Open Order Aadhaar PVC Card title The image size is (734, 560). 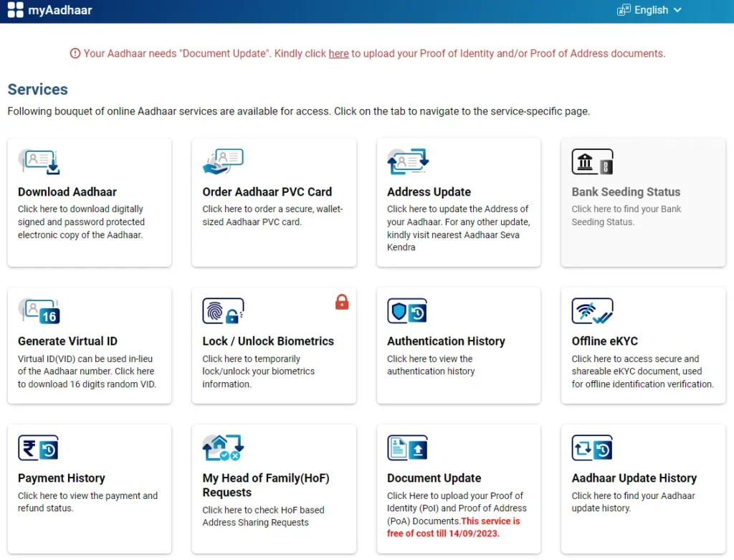tap(267, 192)
